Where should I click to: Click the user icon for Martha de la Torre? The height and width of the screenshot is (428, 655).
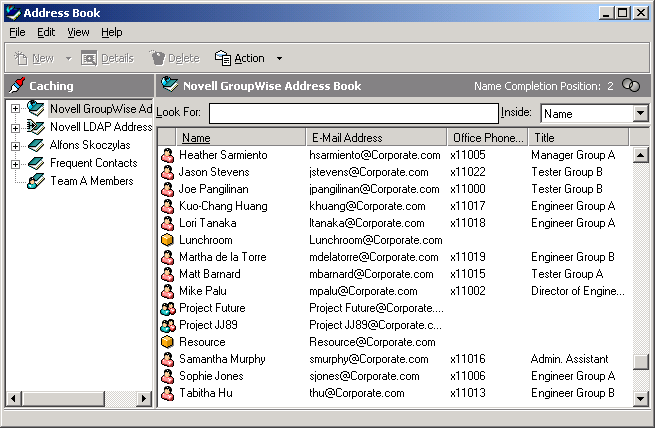[x=168, y=257]
